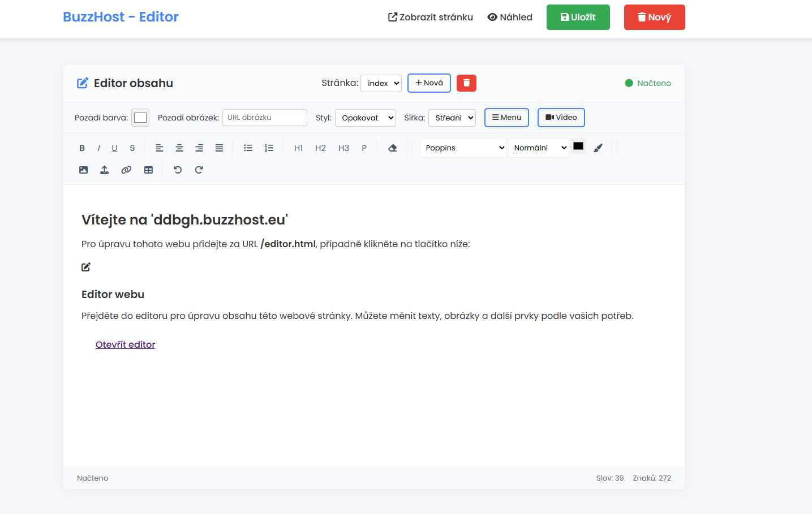This screenshot has height=514, width=812.
Task: Click the Znaků: 272 character count
Action: (652, 478)
